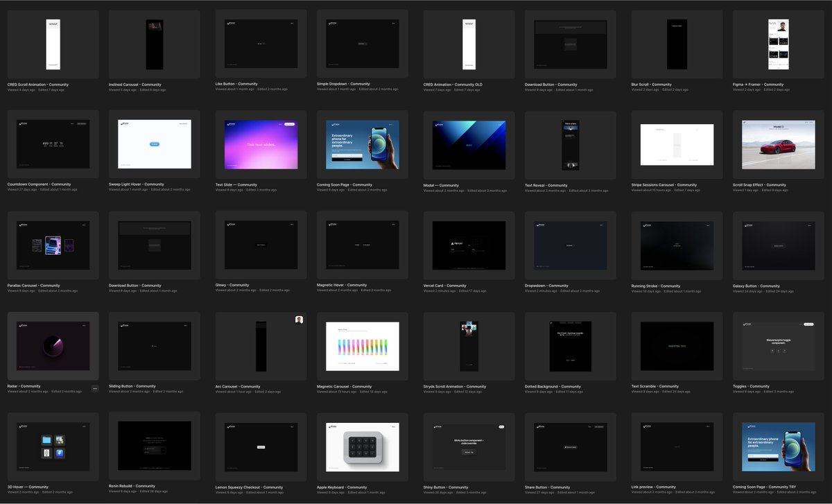Open the Coming Soon Page project
This screenshot has height=504, width=832.
(x=362, y=144)
